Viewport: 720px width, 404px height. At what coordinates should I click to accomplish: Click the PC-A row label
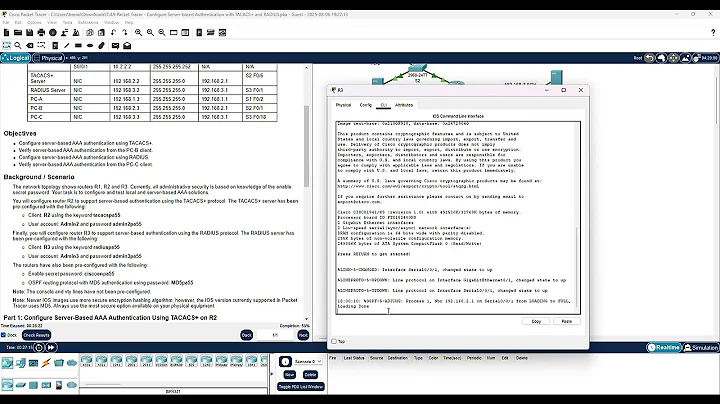point(36,99)
